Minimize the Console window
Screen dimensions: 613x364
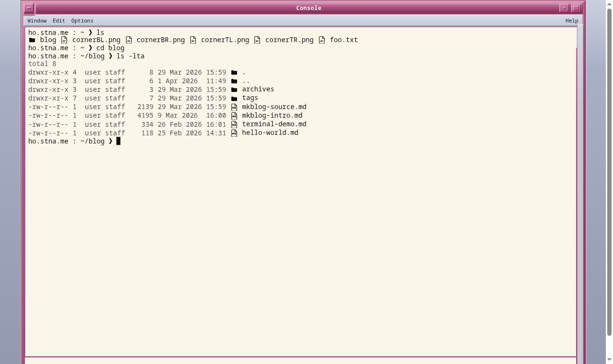tap(564, 8)
